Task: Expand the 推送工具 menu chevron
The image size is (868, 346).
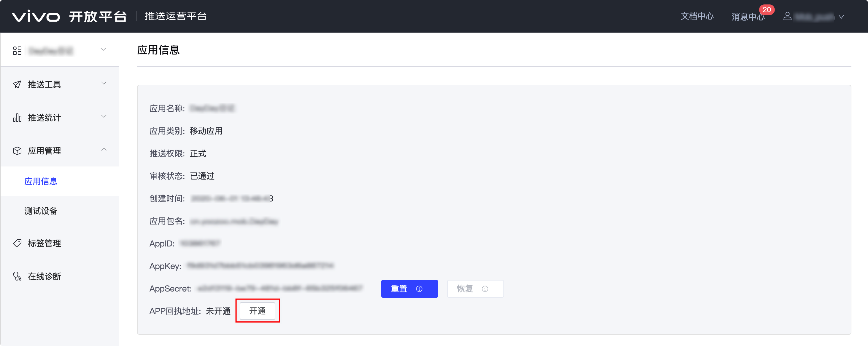Action: [104, 83]
